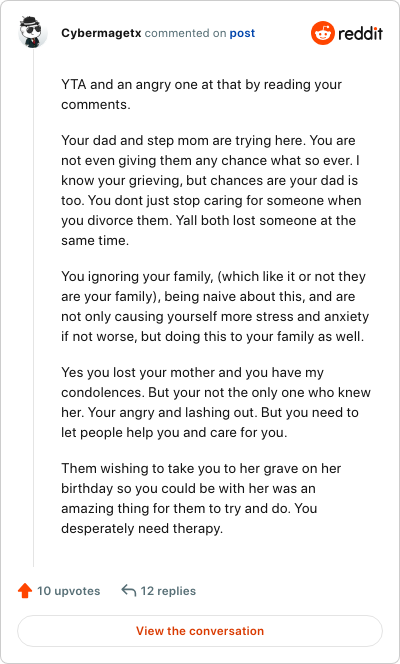Open the Cybermagetx user profile name
This screenshot has height=664, width=400.
[101, 33]
